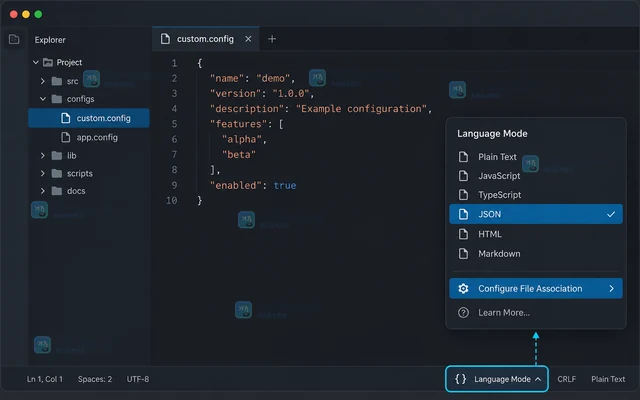Click Ln 1, Col 1 cursor position
Screen dimensions: 640x400
[45, 379]
